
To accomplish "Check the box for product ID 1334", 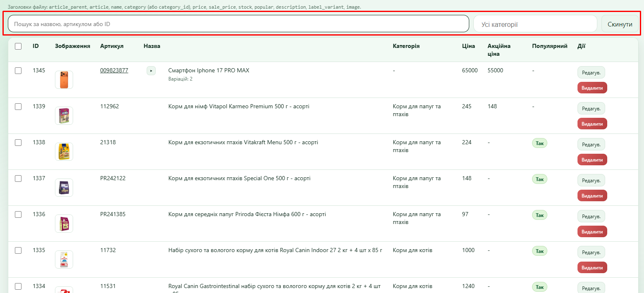I will [18, 286].
